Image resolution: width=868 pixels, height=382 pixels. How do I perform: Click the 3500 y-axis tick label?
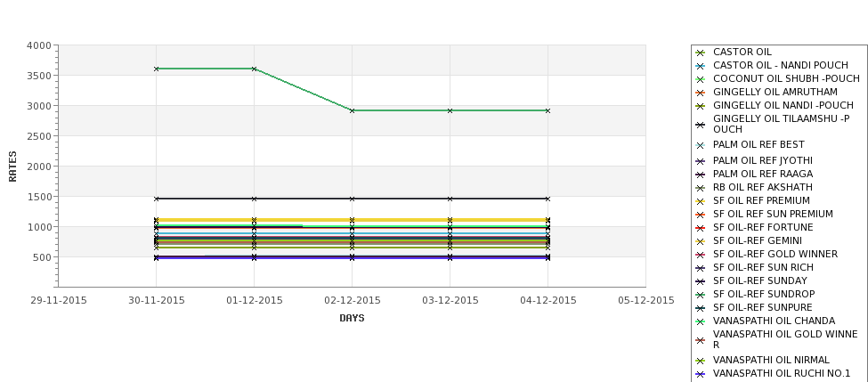coord(39,76)
